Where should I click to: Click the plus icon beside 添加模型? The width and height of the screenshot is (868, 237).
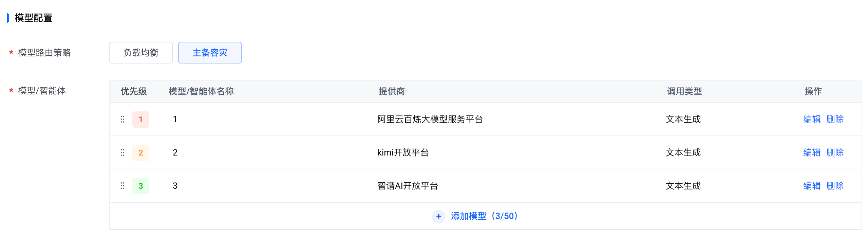coord(438,216)
